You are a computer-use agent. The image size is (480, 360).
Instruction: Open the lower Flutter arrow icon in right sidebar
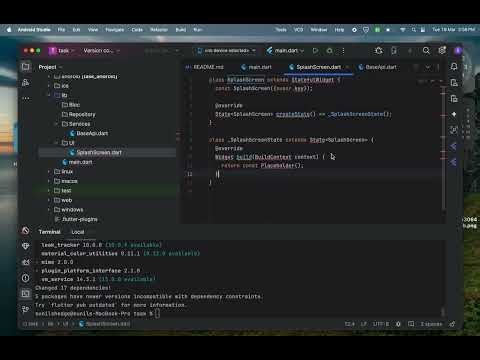tap(454, 162)
